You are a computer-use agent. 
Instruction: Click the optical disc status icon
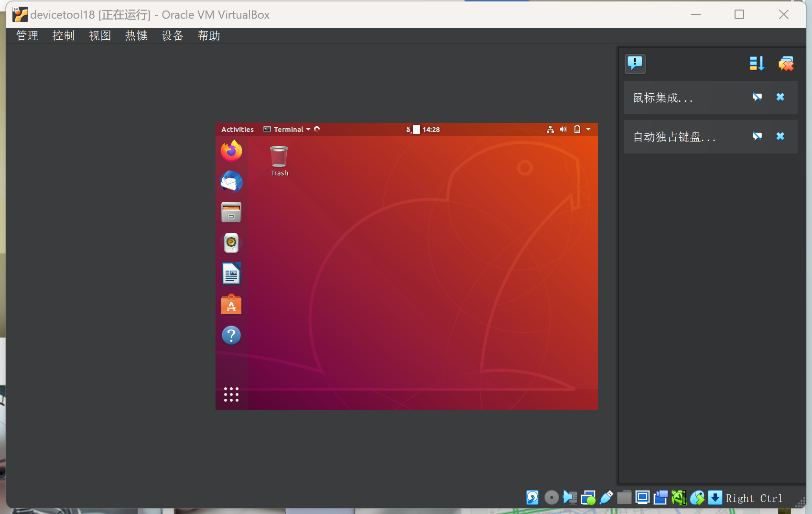point(551,498)
